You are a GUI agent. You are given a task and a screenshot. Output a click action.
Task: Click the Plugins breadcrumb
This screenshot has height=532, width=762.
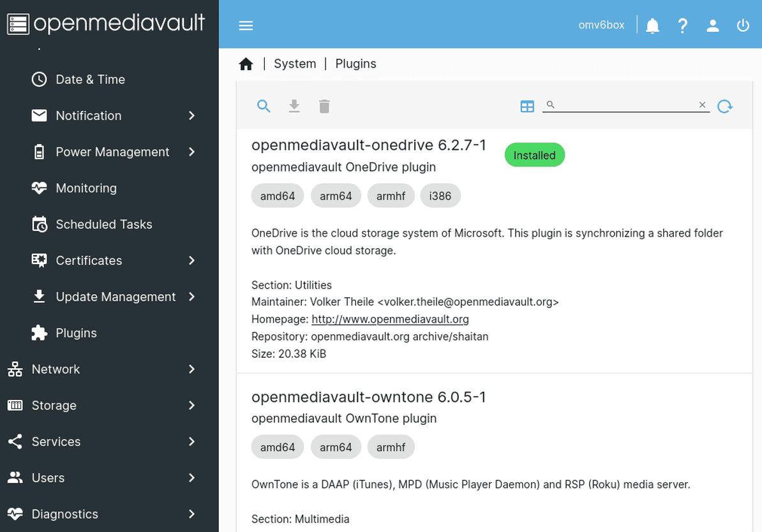click(355, 64)
